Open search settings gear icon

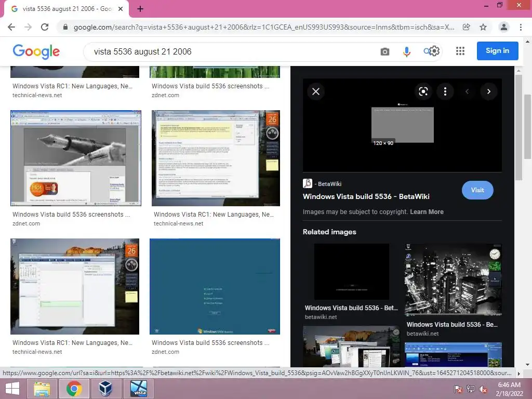tap(435, 51)
